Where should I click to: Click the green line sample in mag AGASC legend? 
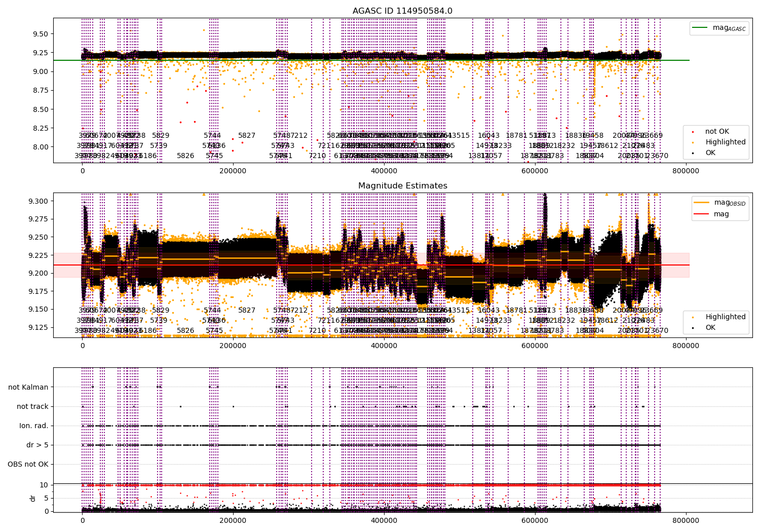tap(700, 28)
